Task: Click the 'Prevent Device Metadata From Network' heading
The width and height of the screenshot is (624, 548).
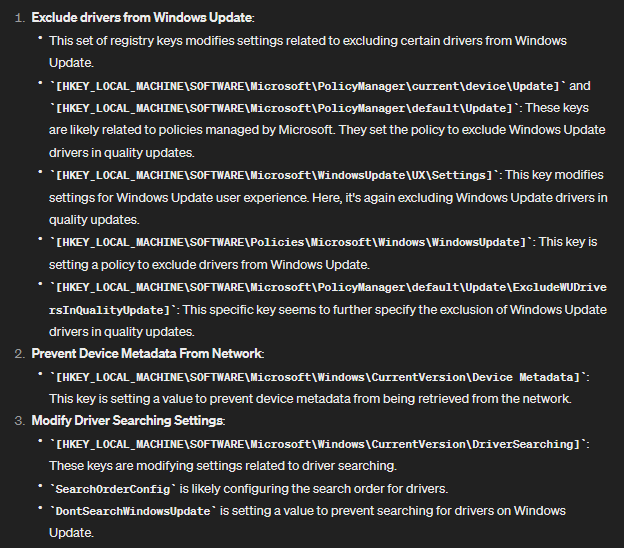Action: tap(147, 353)
